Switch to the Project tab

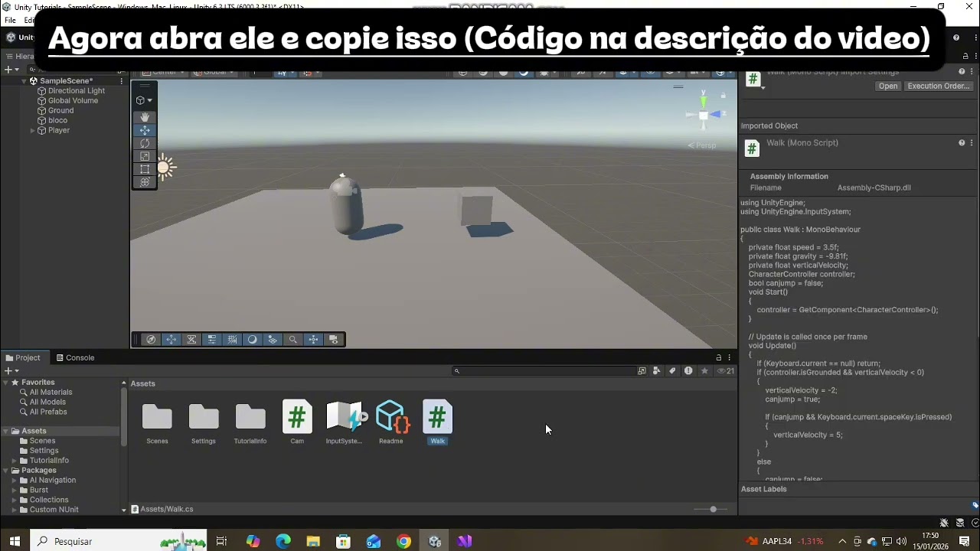click(23, 357)
